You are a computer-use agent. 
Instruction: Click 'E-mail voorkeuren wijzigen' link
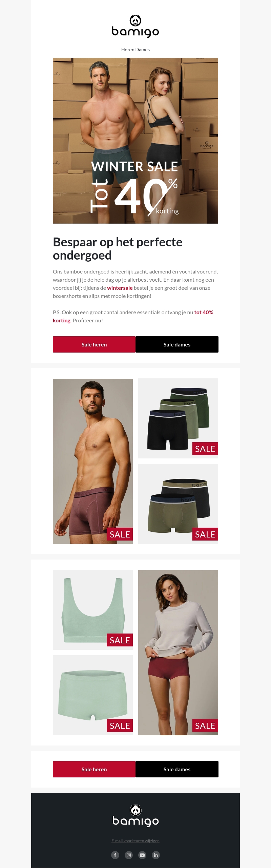[135, 841]
